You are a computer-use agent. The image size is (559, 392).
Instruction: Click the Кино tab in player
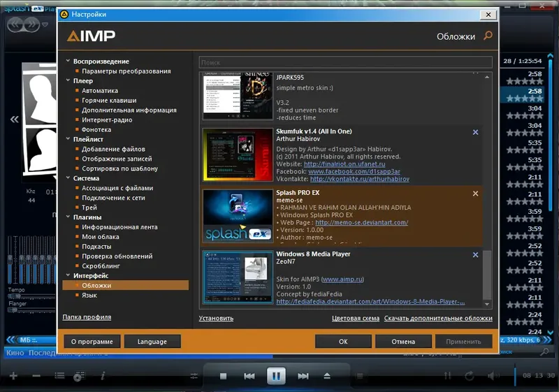[x=15, y=353]
